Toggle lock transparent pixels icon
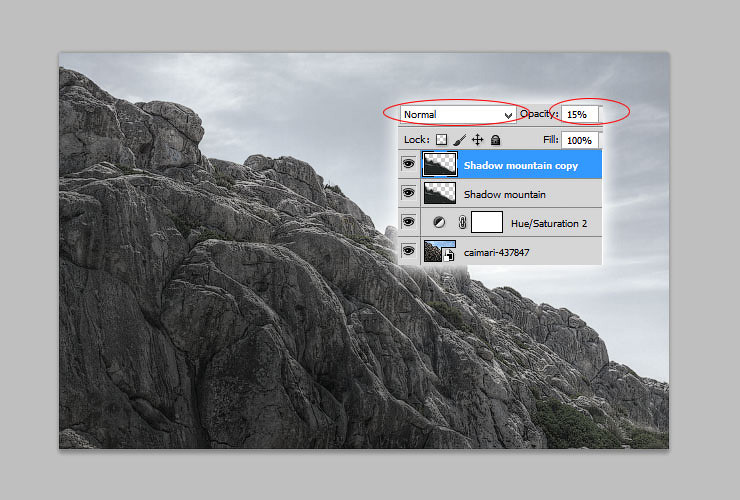Screen dimensions: 740x500 [441, 140]
